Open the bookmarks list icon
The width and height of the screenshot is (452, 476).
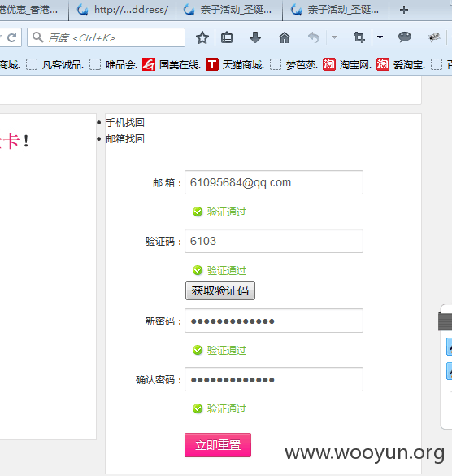click(x=227, y=37)
